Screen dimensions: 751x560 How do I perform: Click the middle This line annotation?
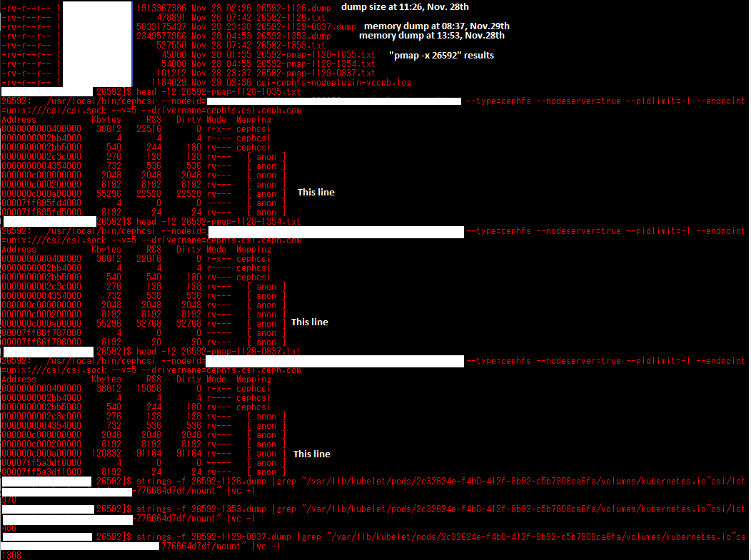pos(309,322)
